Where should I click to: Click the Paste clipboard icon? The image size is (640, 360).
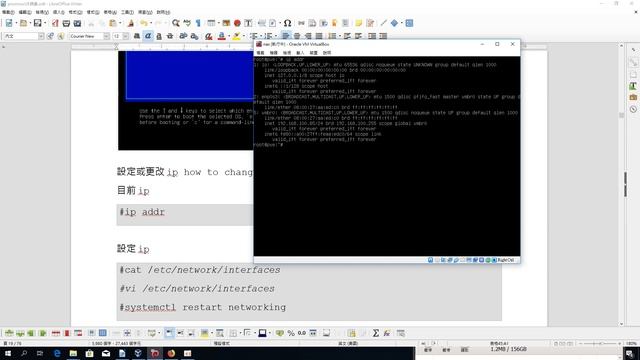[x=113, y=23]
